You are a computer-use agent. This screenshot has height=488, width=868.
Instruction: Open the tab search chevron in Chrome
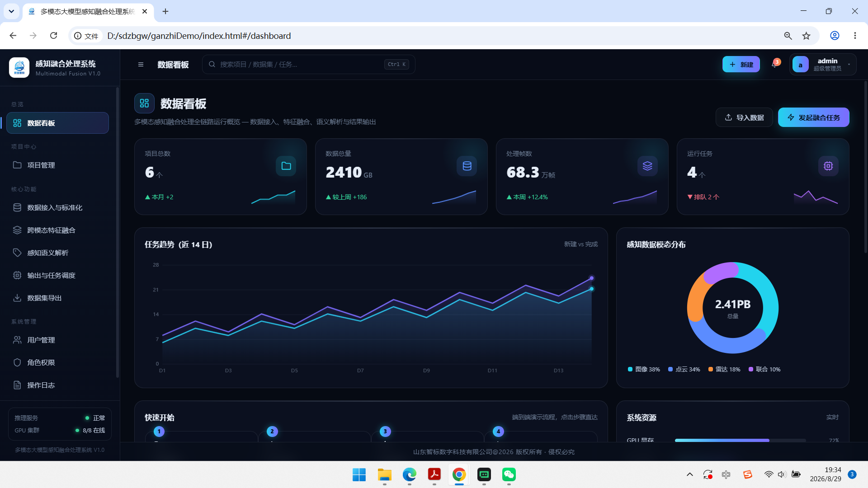tap(11, 11)
